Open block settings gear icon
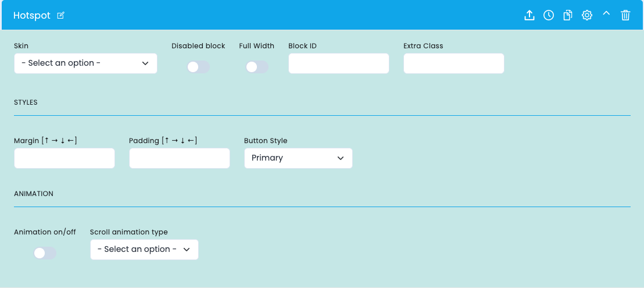Image resolution: width=644 pixels, height=288 pixels. 587,16
